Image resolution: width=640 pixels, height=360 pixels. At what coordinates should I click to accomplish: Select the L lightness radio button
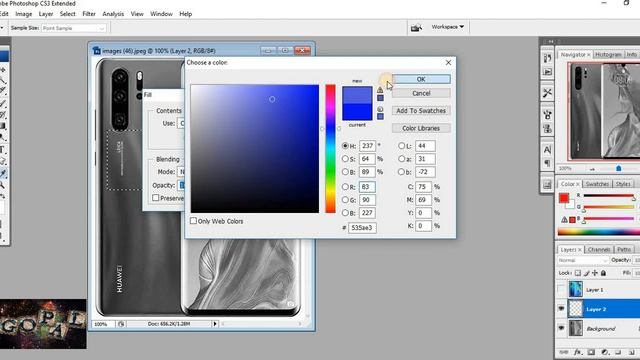401,146
